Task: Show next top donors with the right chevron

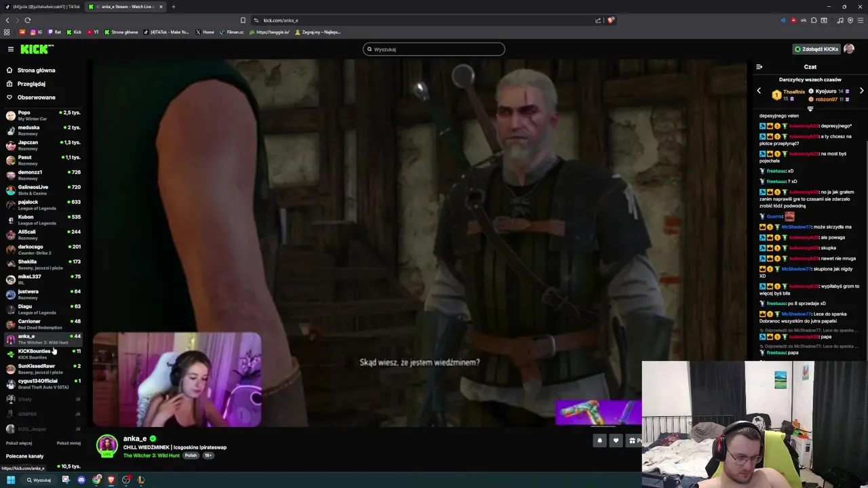Action: click(861, 91)
